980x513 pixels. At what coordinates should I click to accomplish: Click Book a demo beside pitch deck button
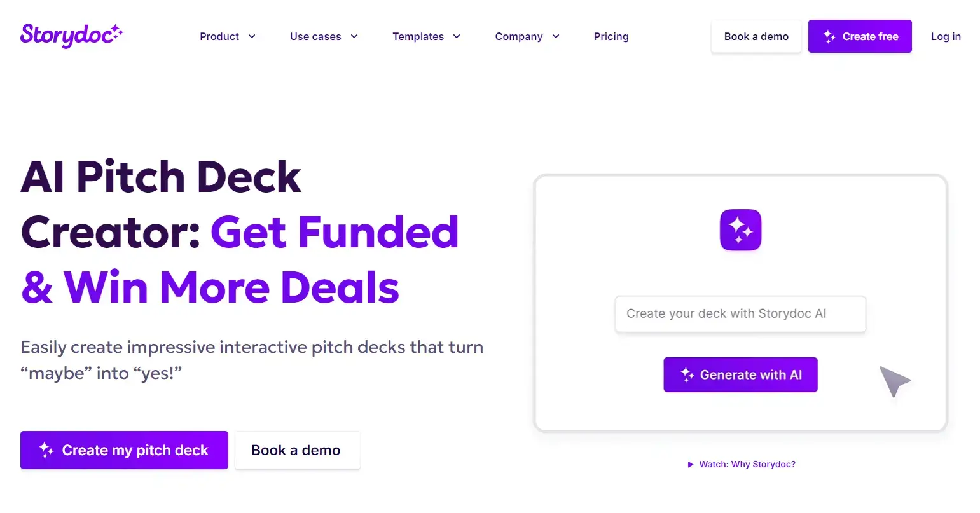296,450
